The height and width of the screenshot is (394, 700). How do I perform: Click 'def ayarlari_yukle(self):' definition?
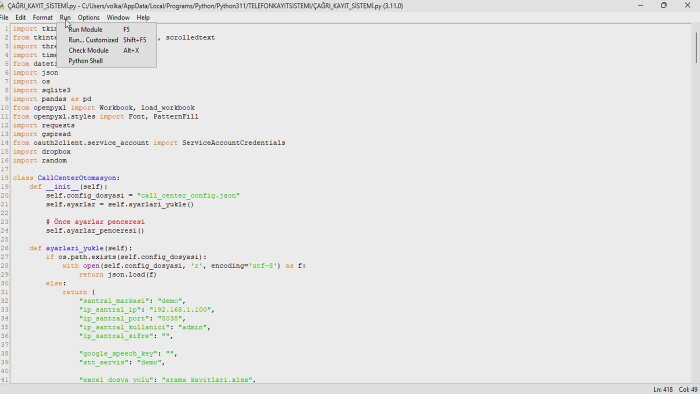[x=81, y=248]
